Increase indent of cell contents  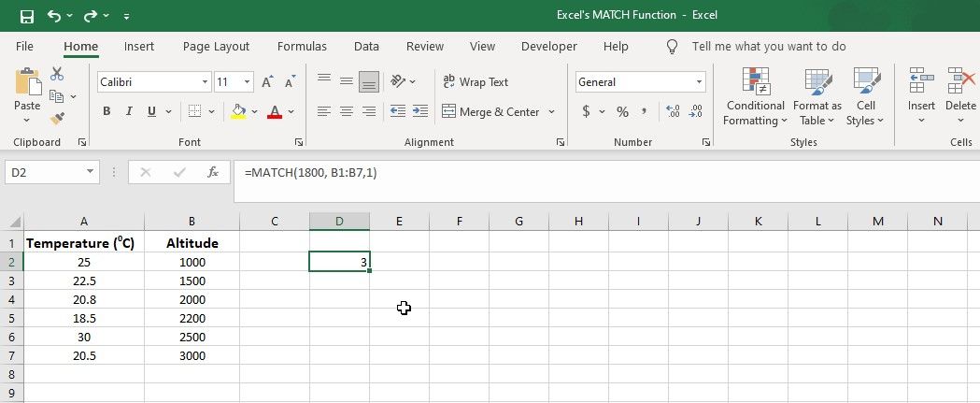click(420, 111)
